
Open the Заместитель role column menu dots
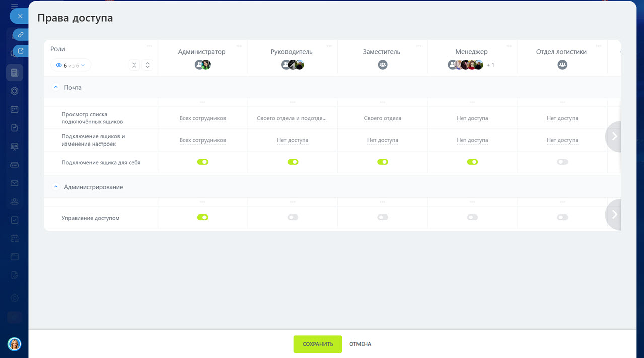tap(419, 46)
